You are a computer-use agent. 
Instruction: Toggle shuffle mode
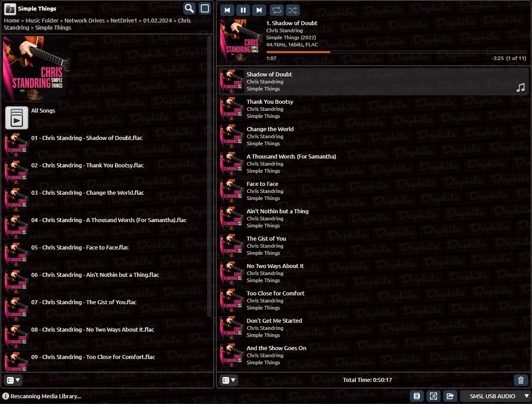tap(292, 10)
